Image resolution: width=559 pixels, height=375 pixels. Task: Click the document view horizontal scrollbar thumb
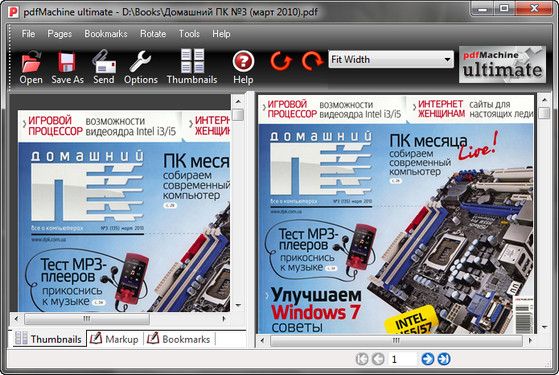tap(396, 340)
